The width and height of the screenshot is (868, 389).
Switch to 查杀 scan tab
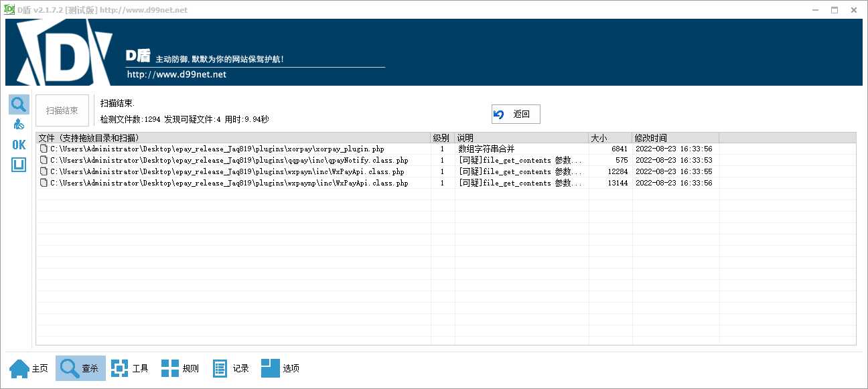click(x=80, y=368)
